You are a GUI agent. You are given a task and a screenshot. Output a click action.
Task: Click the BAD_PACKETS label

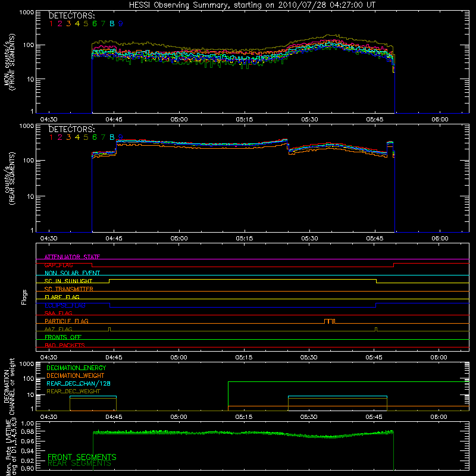pos(65,345)
